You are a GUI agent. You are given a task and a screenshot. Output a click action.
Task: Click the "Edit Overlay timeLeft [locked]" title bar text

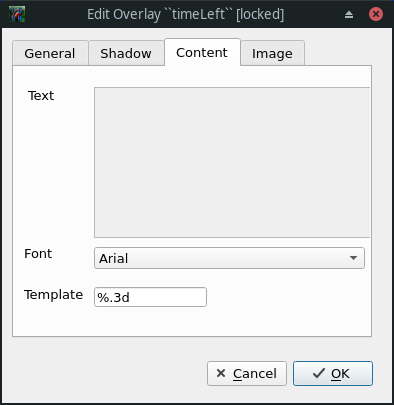point(186,14)
